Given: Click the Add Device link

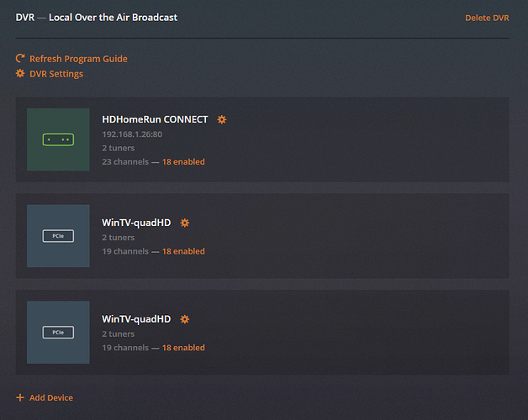Looking at the screenshot, I should tap(51, 398).
